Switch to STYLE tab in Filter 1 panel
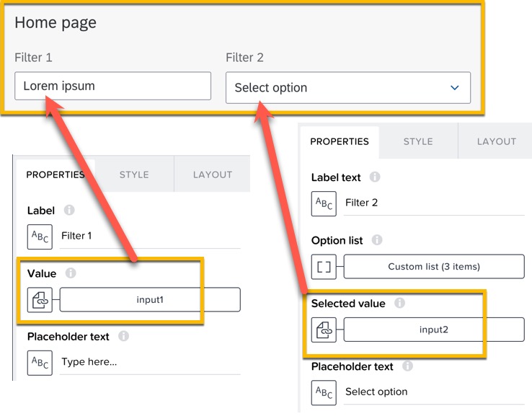Viewport: 532px width, 419px height. click(x=134, y=175)
